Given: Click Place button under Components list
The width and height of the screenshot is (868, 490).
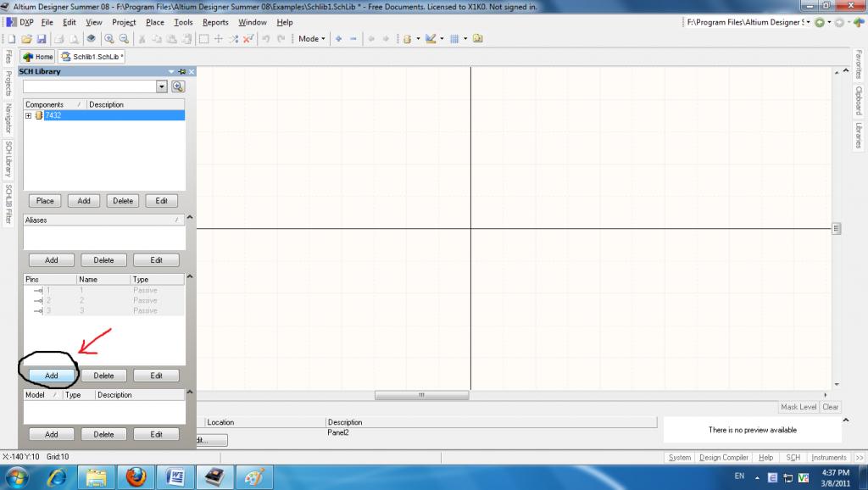Looking at the screenshot, I should pyautogui.click(x=45, y=201).
